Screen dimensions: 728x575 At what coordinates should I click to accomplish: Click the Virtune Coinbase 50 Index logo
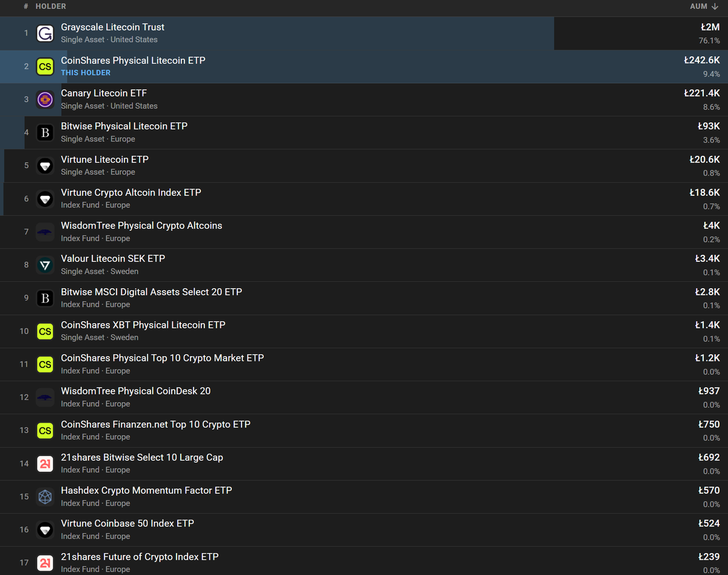point(45,530)
